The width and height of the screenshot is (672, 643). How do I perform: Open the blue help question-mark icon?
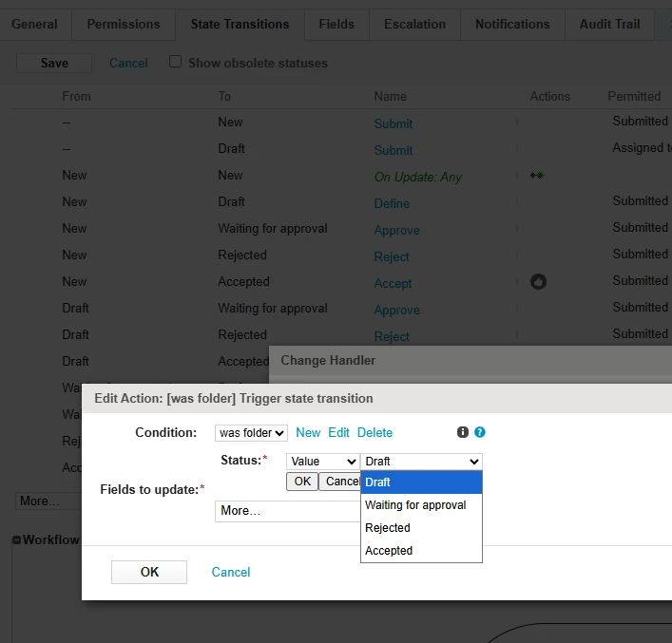[x=480, y=432]
